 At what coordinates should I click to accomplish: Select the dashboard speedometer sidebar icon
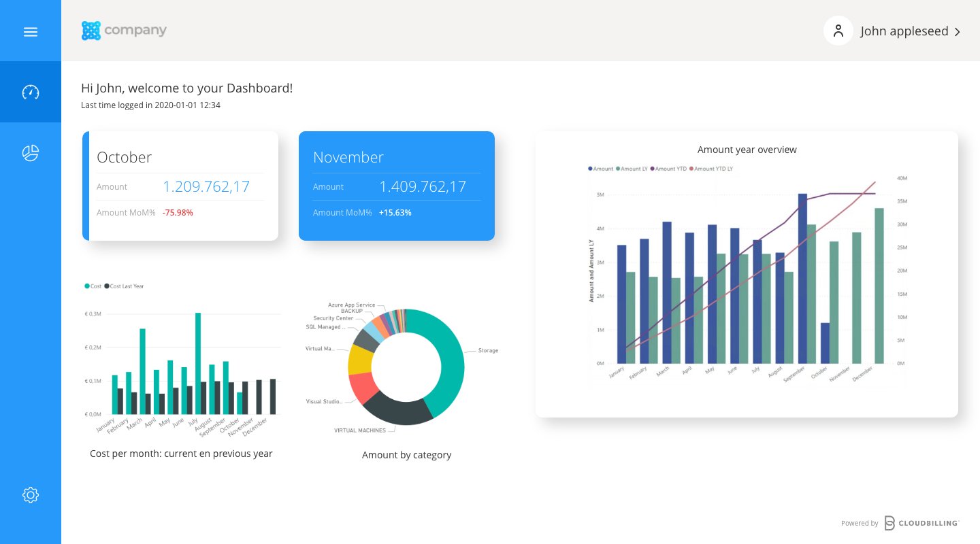[x=31, y=92]
